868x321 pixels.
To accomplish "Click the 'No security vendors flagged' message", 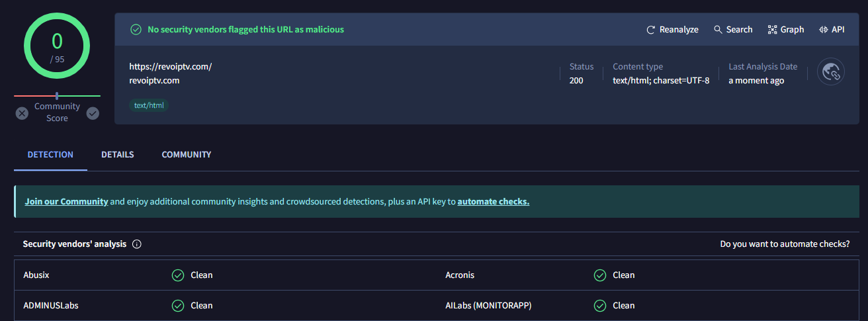I will [245, 30].
